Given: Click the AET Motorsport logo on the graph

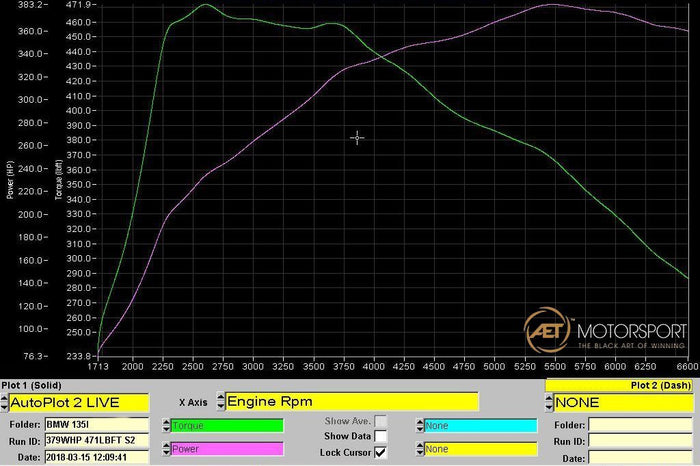Looking at the screenshot, I should pos(605,331).
